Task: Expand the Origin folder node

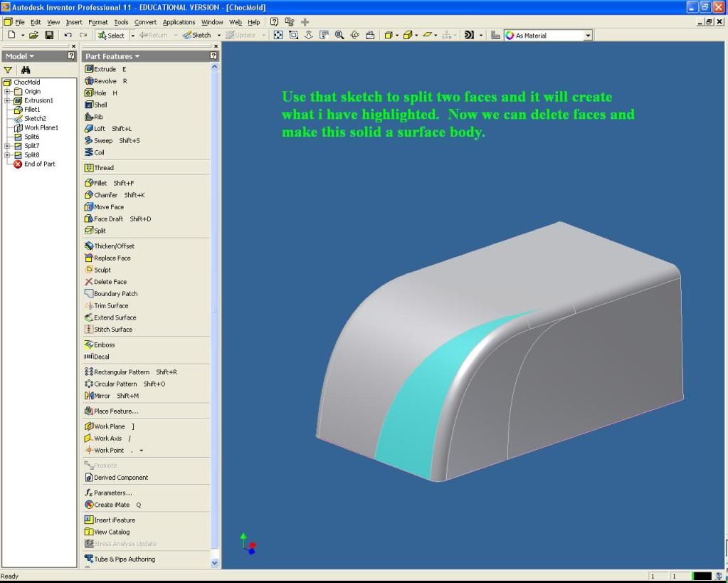Action: pyautogui.click(x=7, y=91)
